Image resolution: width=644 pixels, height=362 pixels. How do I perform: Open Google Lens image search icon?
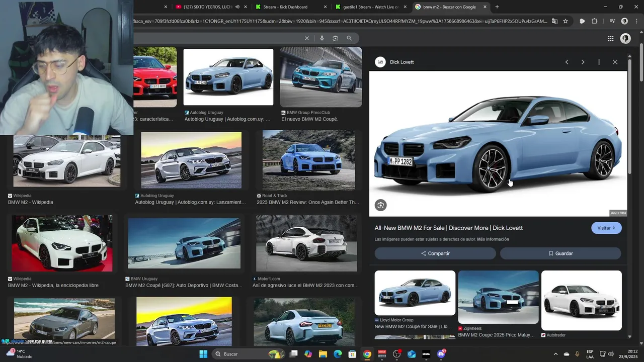335,38
